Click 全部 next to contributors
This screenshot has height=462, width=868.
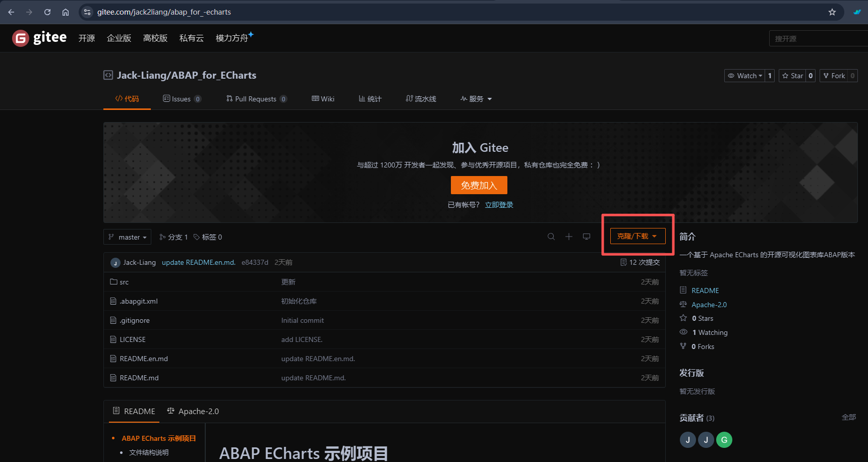[x=849, y=417]
